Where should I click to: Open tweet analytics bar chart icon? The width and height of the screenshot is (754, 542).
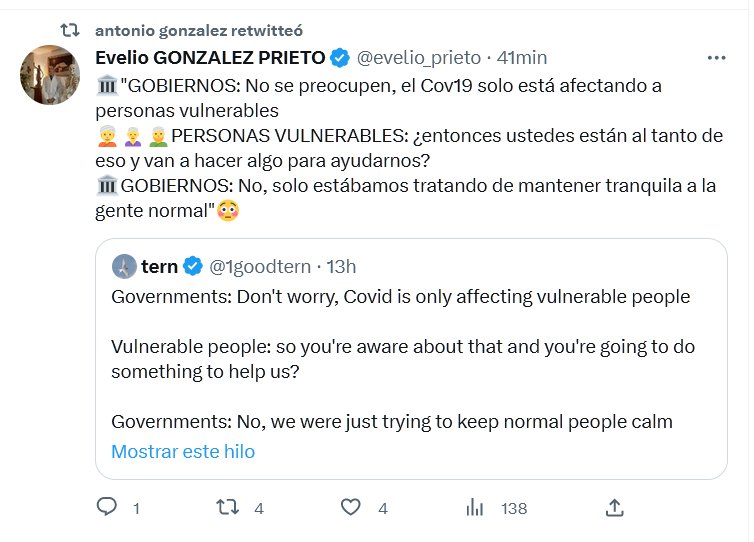tap(474, 508)
